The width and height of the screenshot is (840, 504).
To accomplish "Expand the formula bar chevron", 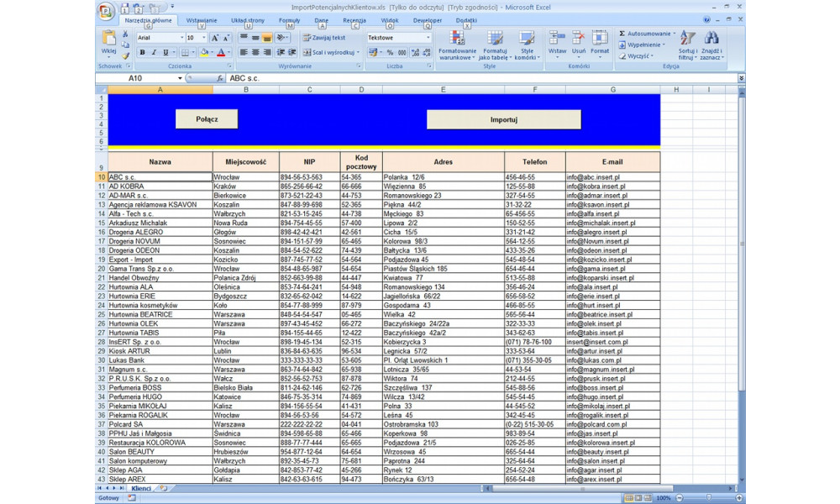I will [x=741, y=78].
